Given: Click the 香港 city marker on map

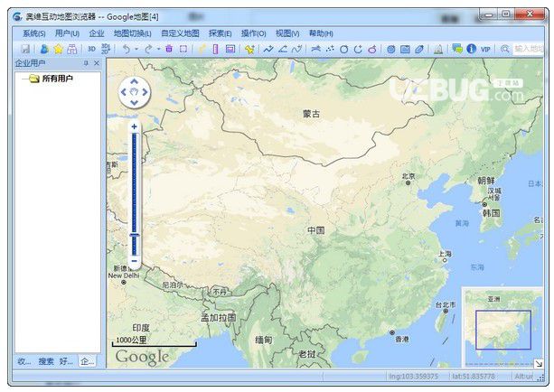Looking at the screenshot, I should tap(392, 332).
